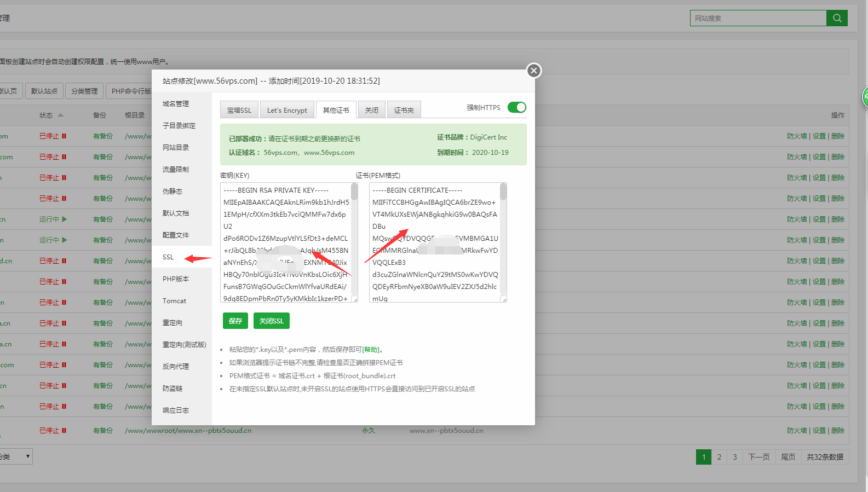This screenshot has width=868, height=492.
Task: Open the 宝塔SSL tab
Action: (239, 110)
